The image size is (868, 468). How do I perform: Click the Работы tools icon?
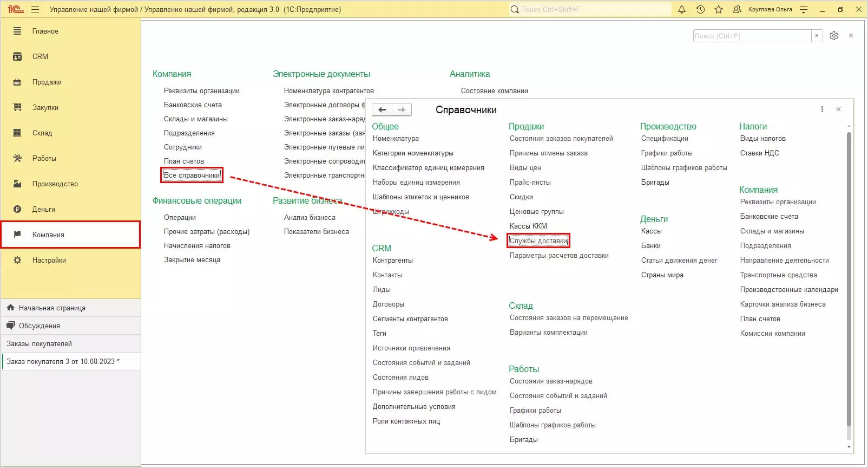[17, 158]
